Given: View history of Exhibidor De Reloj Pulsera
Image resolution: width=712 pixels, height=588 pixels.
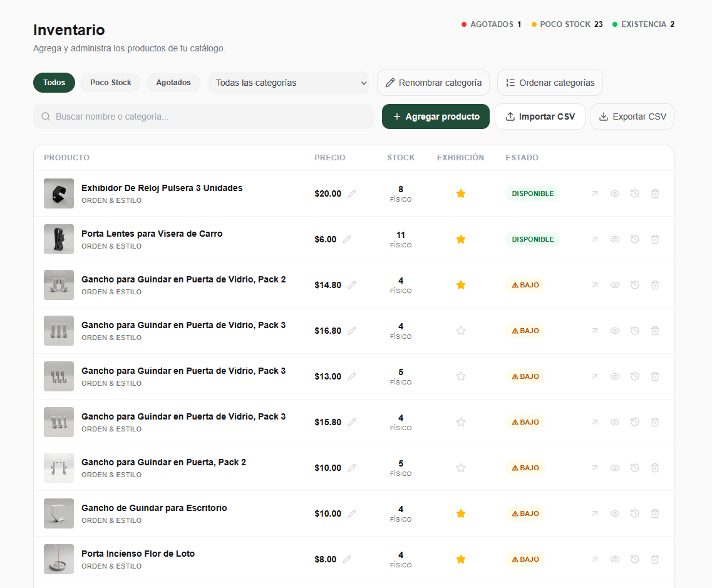Looking at the screenshot, I should [635, 193].
